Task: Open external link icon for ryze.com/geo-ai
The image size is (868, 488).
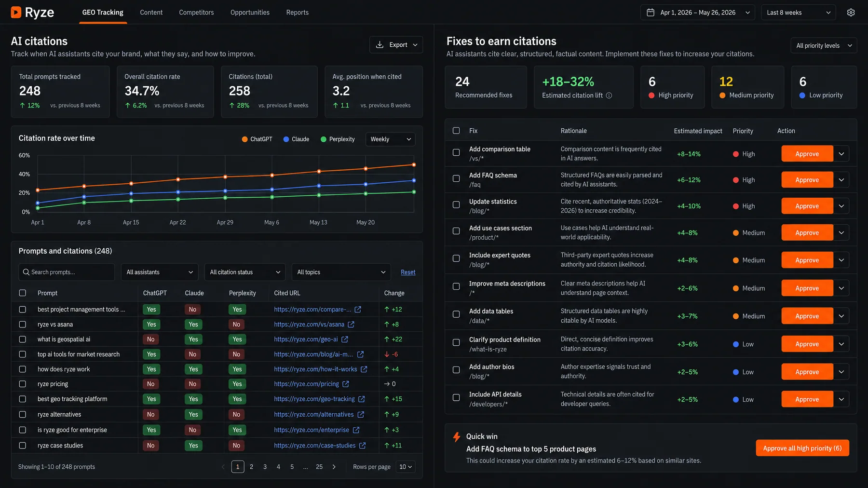Action: [345, 339]
